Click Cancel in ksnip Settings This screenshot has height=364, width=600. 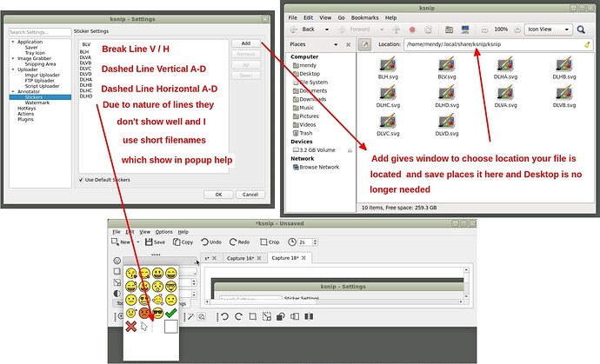click(x=250, y=195)
